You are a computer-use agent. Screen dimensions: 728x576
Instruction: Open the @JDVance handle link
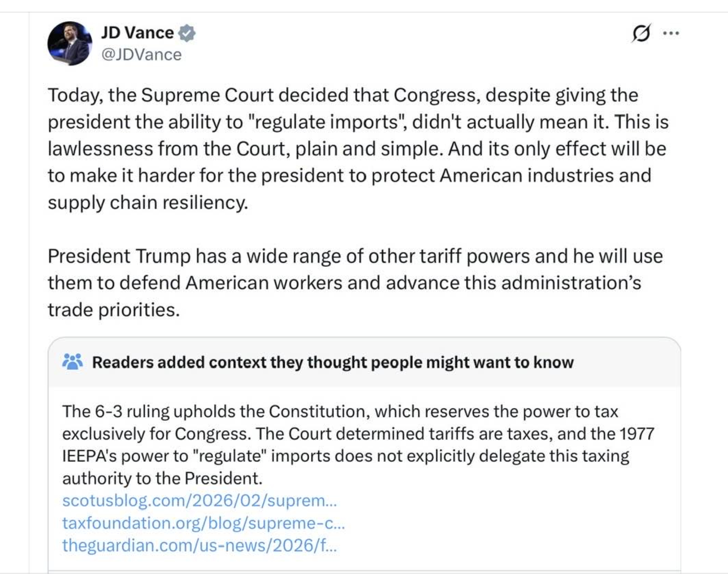142,54
